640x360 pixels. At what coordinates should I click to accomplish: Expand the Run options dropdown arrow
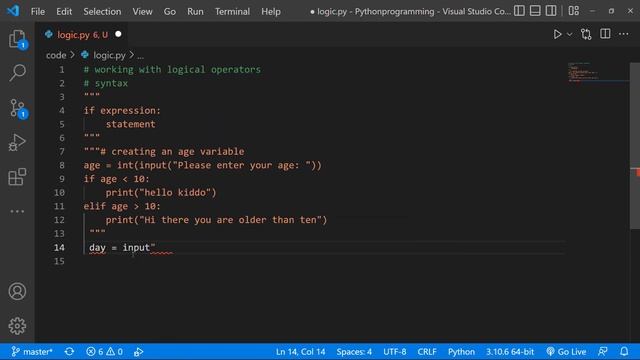(569, 34)
